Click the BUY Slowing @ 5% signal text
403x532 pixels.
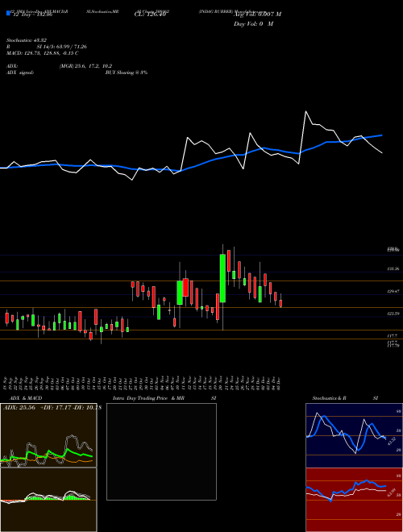coord(127,73)
